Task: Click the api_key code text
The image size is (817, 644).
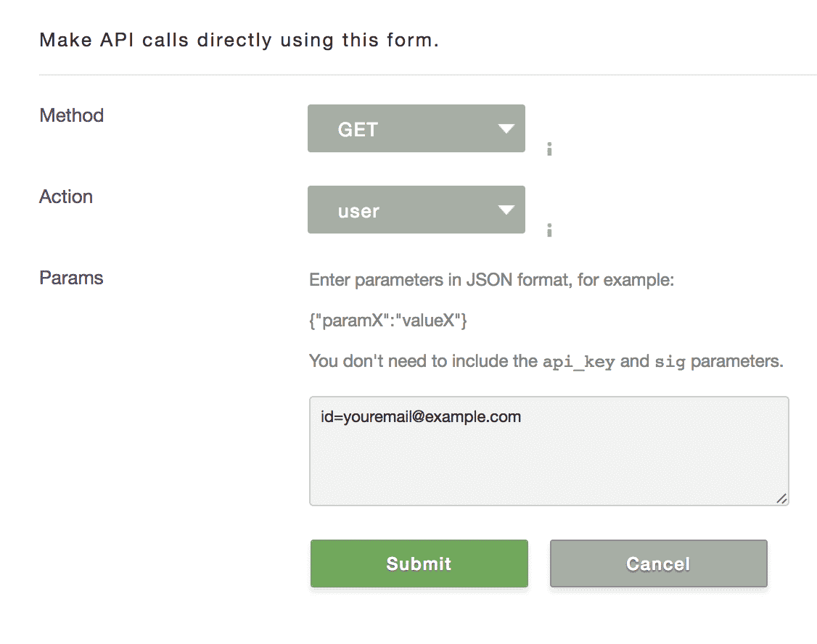Action: 578,361
